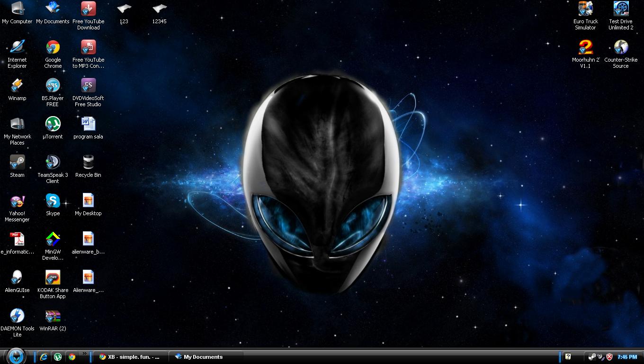Launch Google Chrome from the desktop

pyautogui.click(x=53, y=54)
